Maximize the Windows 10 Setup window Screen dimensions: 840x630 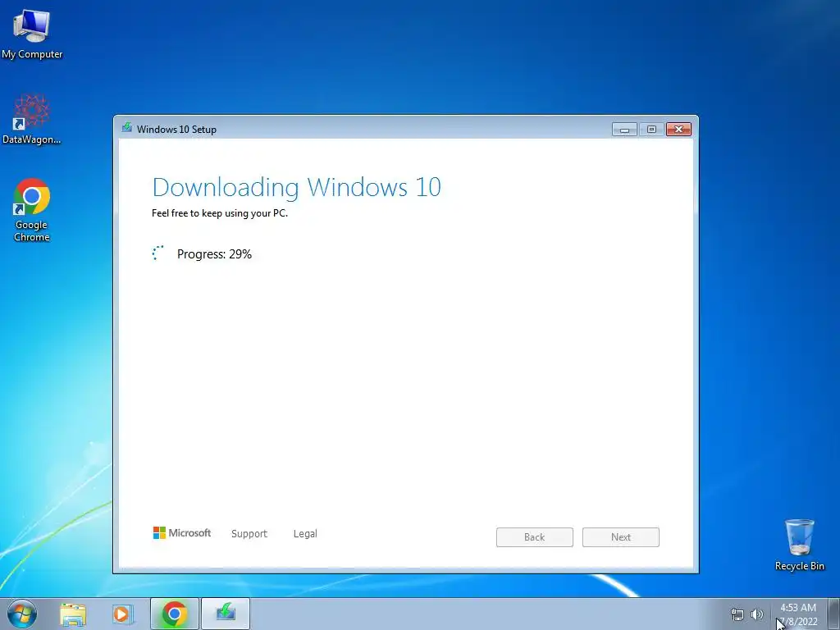pos(651,129)
